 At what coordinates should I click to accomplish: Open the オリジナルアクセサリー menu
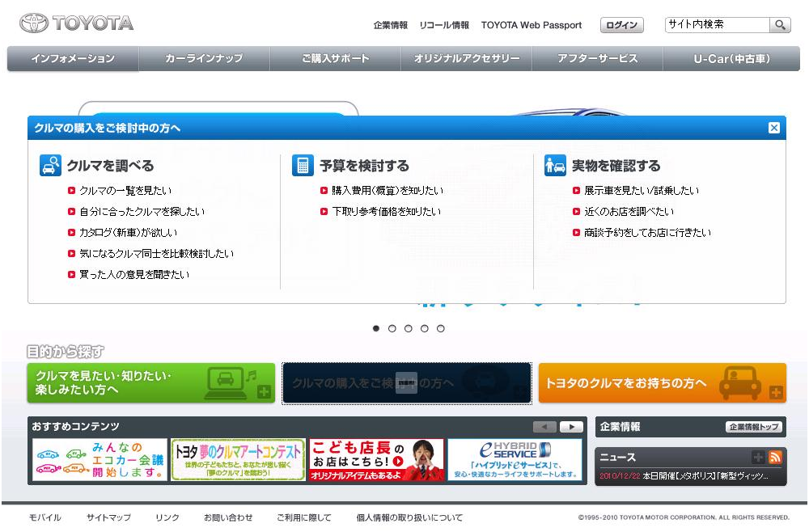(x=467, y=58)
